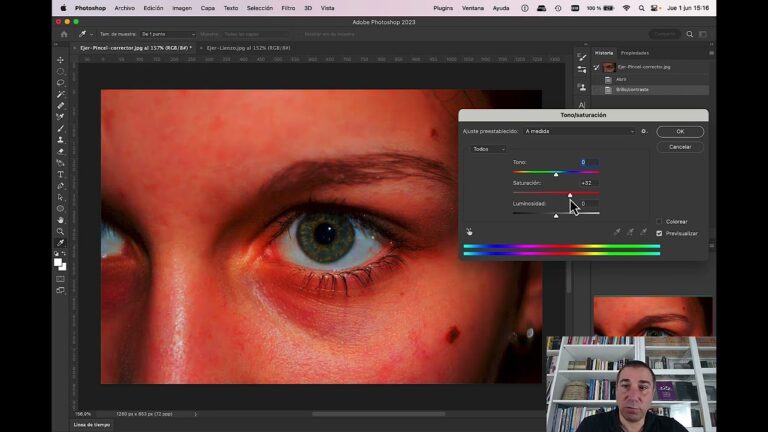Enable the Colorear checkbox
Screen dimensions: 768x432
pyautogui.click(x=659, y=221)
